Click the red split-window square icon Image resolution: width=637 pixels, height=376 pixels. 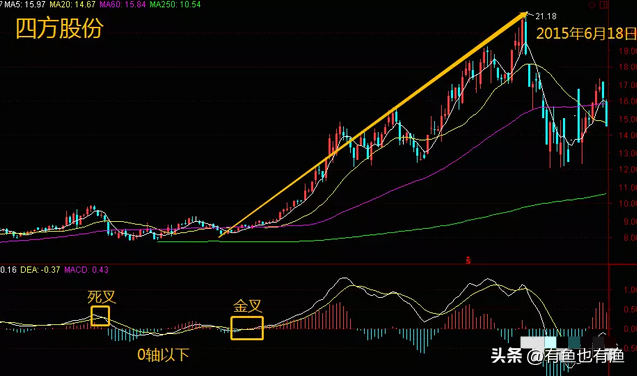(x=604, y=5)
